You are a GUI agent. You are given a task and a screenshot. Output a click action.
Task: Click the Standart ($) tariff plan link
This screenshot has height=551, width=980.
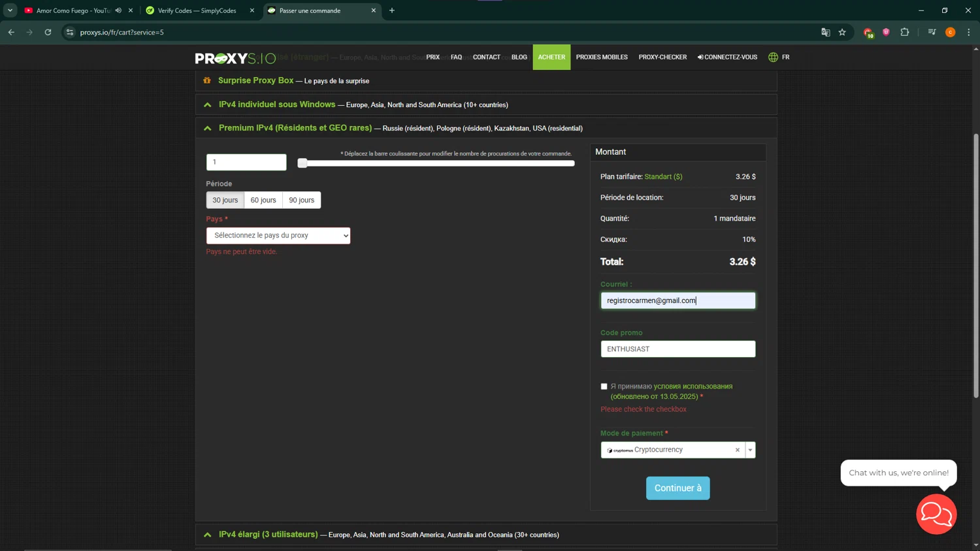coord(663,177)
